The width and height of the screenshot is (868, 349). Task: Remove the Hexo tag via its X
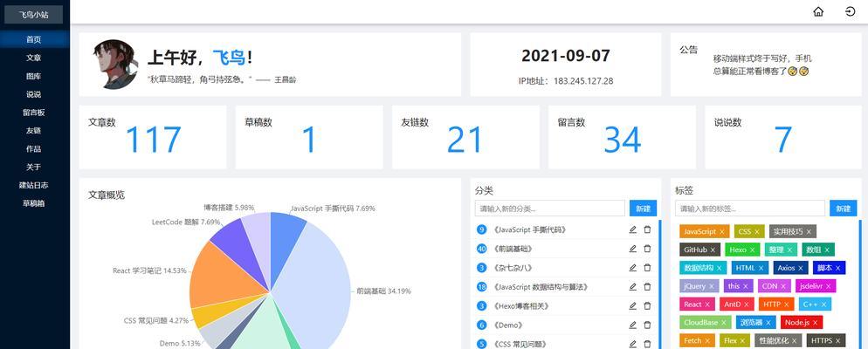[753, 250]
